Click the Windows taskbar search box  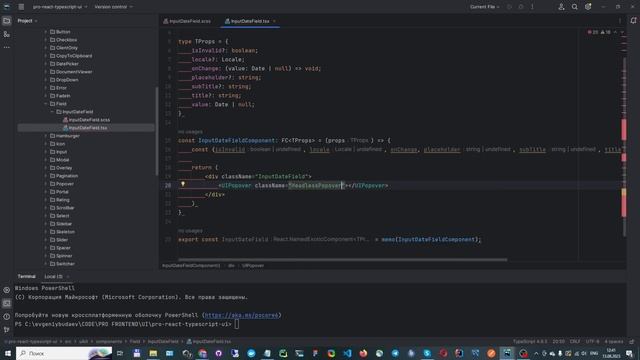[64, 353]
